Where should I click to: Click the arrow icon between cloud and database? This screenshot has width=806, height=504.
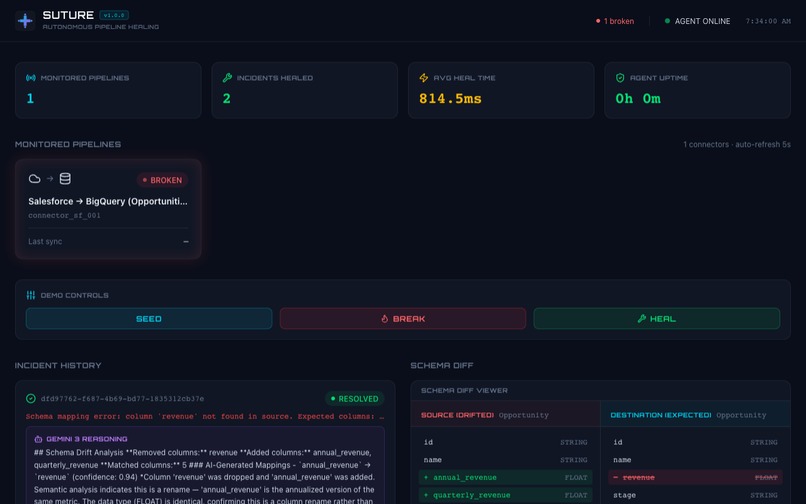point(50,179)
